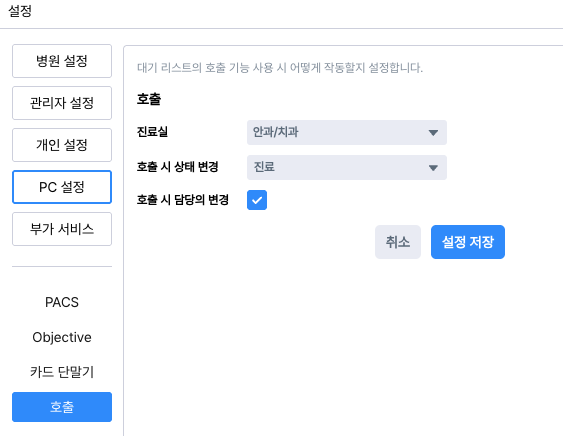Open the 관리자 설정 section

click(62, 103)
